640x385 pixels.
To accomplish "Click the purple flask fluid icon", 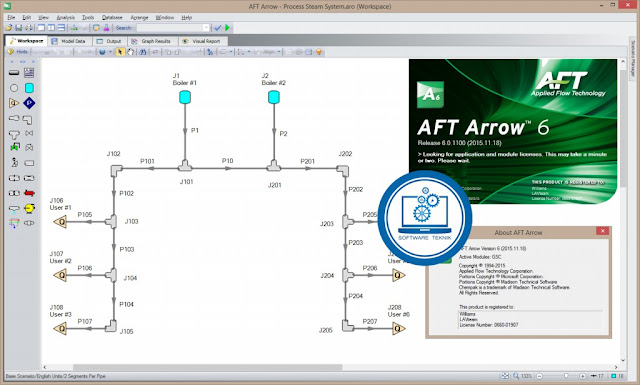I will pyautogui.click(x=106, y=28).
